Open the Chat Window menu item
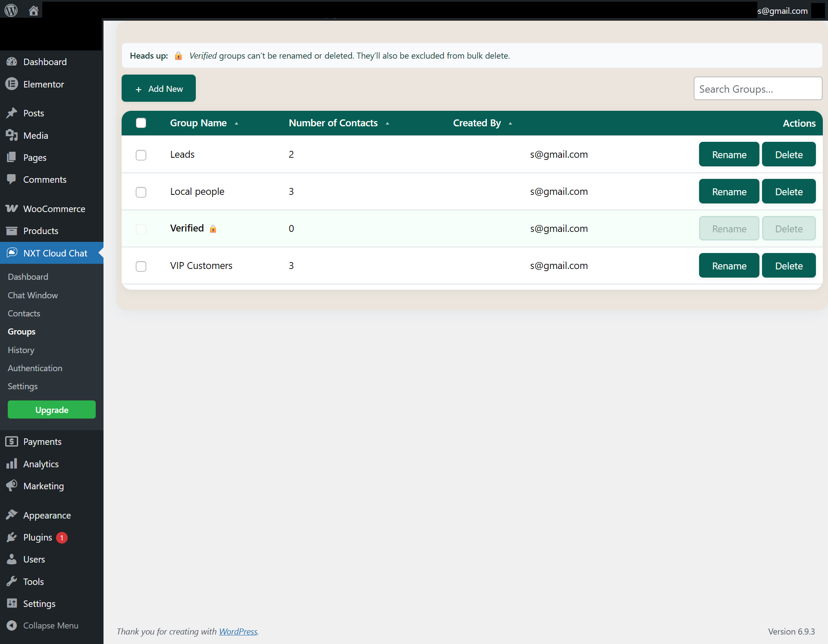828x644 pixels. click(32, 295)
